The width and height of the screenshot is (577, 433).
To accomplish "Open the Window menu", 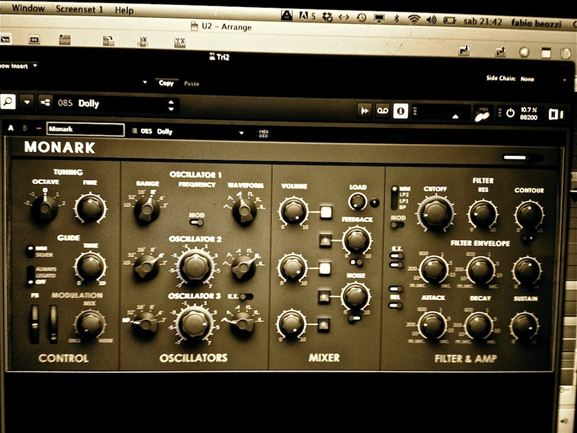I will coord(28,8).
